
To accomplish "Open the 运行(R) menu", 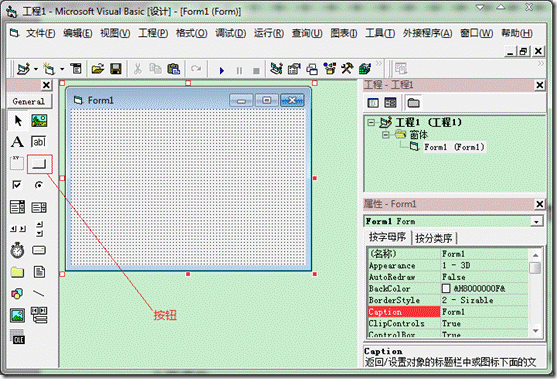I will 269,33.
